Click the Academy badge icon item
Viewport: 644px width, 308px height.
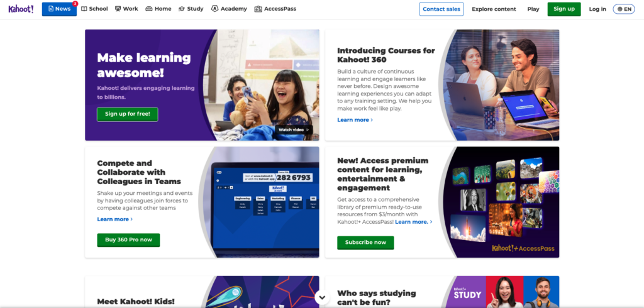pyautogui.click(x=229, y=9)
